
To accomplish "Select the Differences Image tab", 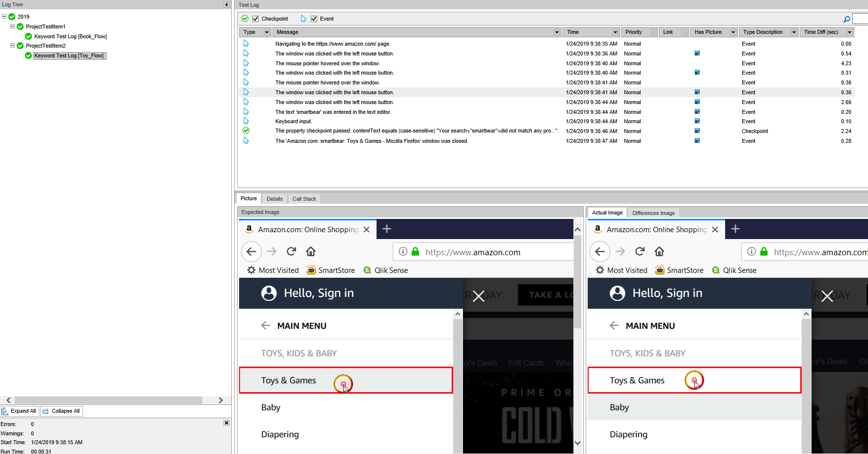I will (x=653, y=213).
